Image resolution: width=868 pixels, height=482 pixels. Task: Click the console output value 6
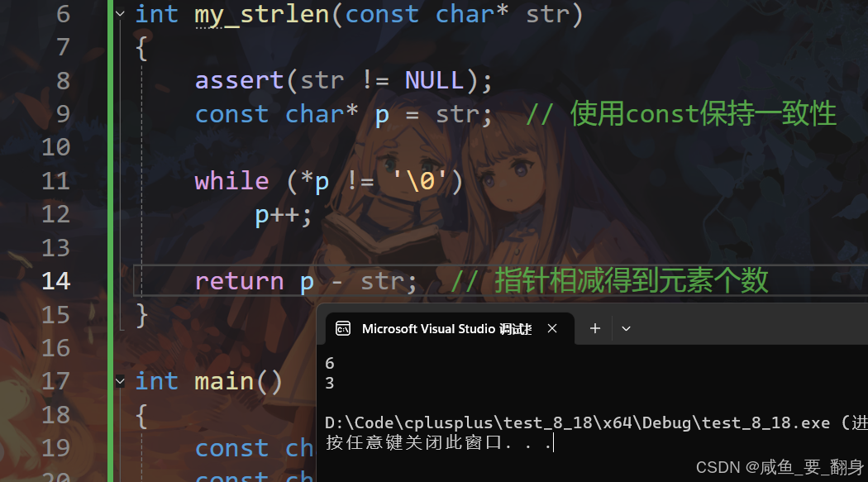pos(329,363)
